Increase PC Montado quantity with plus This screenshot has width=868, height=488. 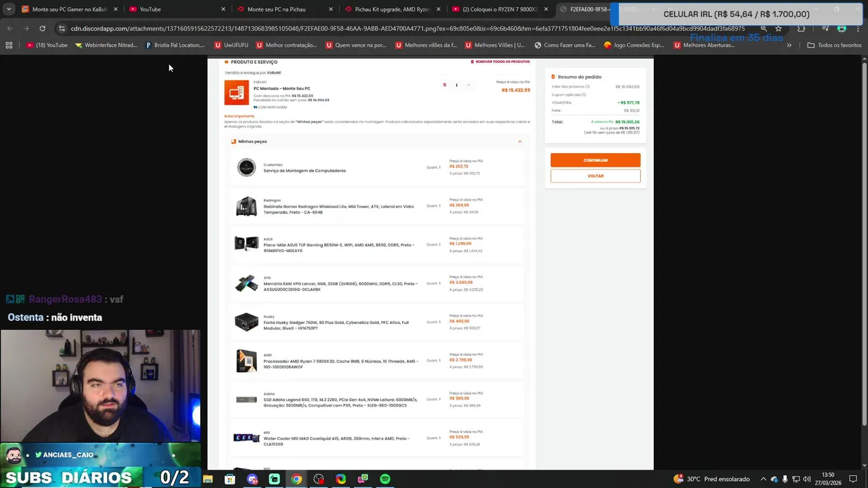tap(468, 85)
